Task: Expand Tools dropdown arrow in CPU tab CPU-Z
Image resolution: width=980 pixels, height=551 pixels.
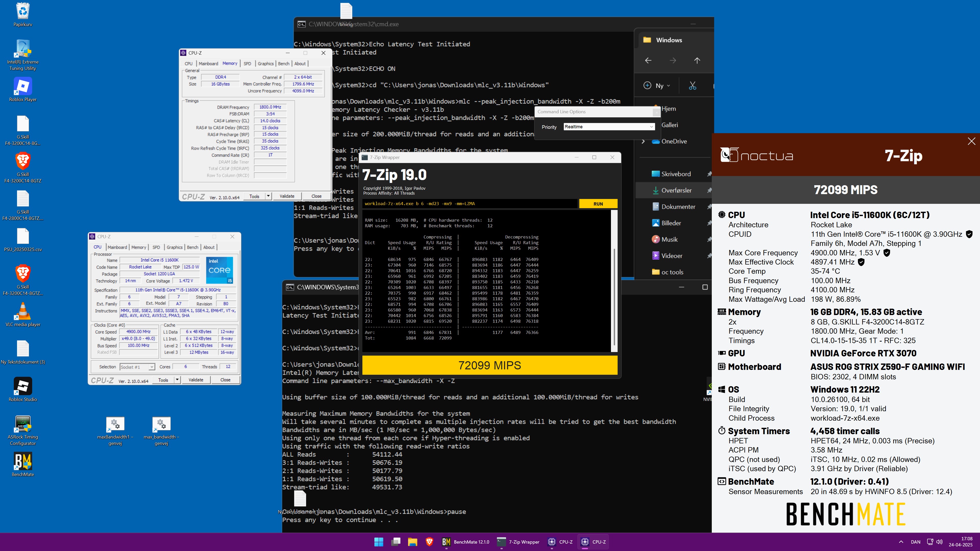Action: (x=177, y=380)
